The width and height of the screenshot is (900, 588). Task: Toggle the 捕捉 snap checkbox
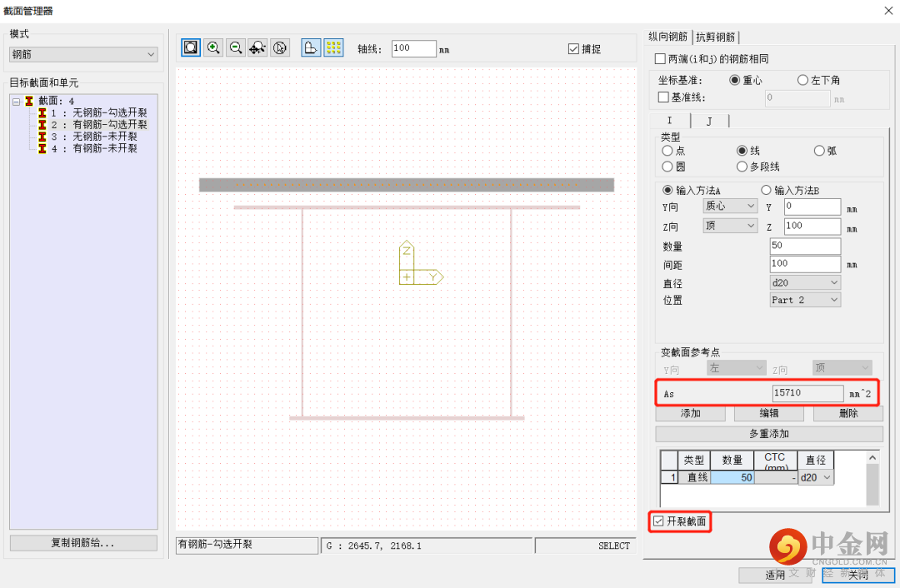pos(573,49)
